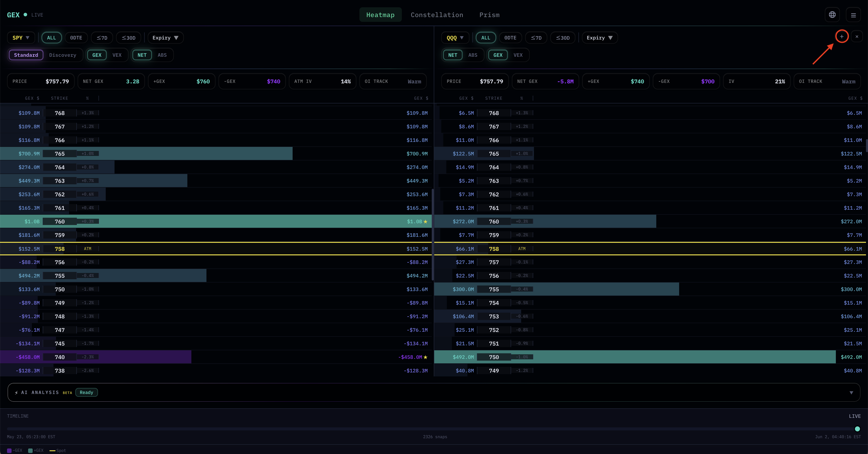Click SPY PRICE $757.79 stat card
Viewport: 868px width, 454px height.
pyautogui.click(x=41, y=81)
